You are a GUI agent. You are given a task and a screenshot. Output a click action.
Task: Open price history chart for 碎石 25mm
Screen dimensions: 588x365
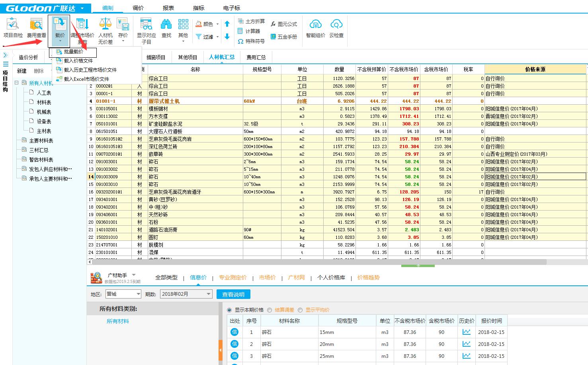[x=466, y=356]
